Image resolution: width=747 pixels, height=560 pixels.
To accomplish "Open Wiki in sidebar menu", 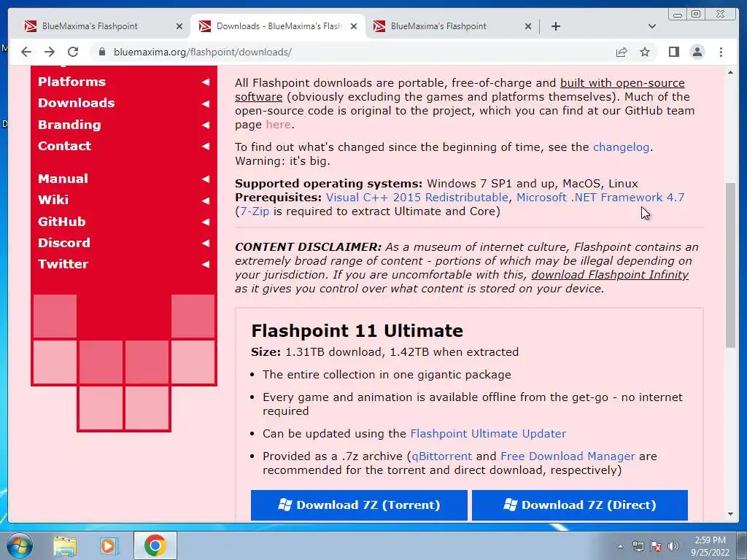I will [53, 200].
